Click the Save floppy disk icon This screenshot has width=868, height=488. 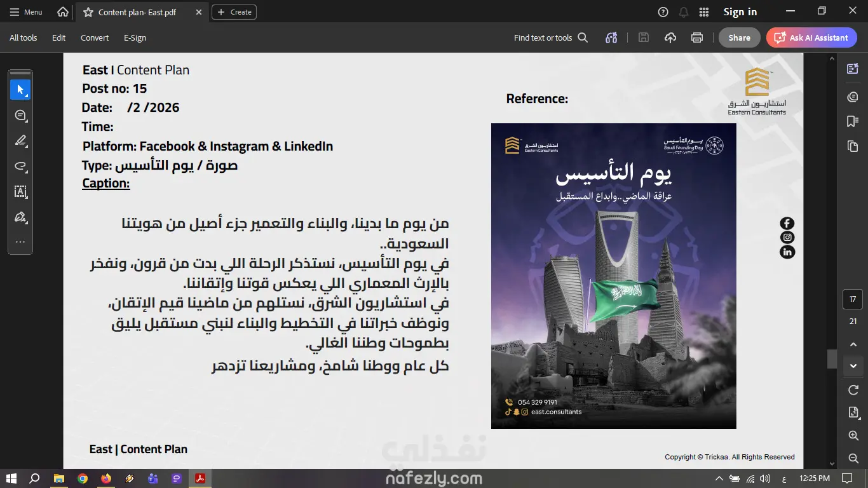(644, 37)
